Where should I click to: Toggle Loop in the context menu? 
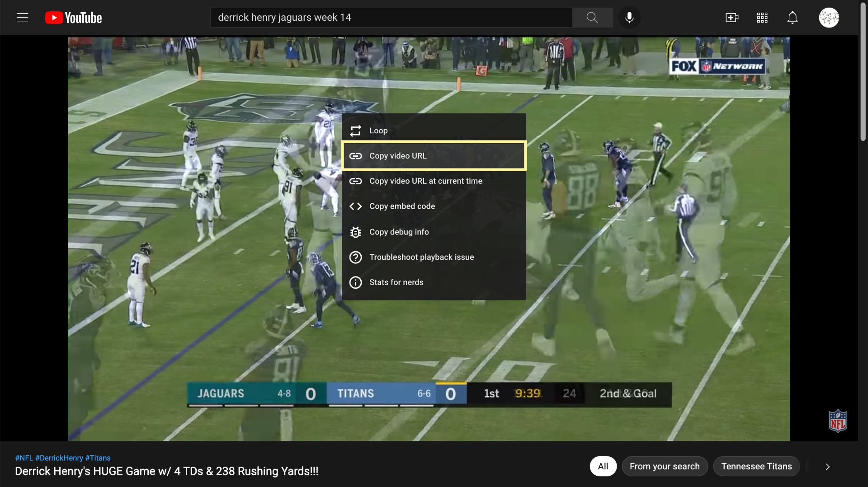point(433,131)
